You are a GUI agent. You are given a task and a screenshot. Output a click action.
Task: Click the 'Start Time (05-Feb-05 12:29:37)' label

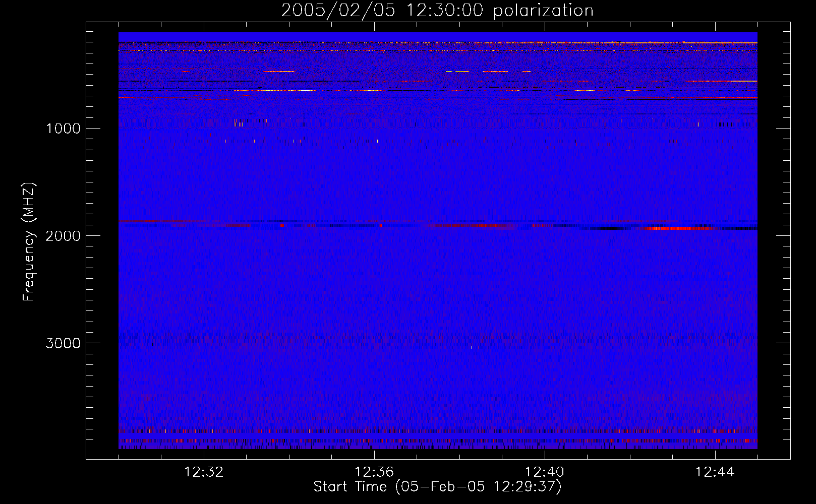pyautogui.click(x=437, y=487)
